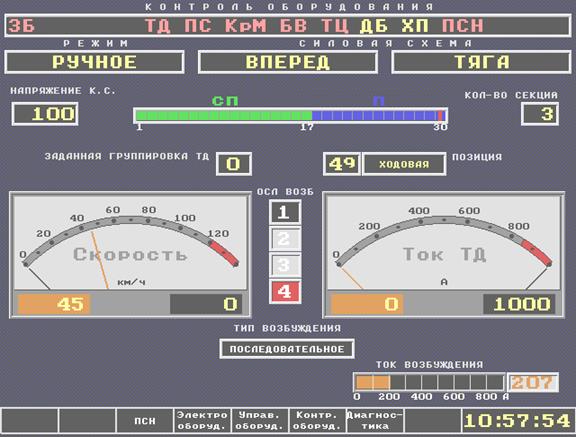Click the ТД equipment status indicator
This screenshot has height=437, width=576.
coord(158,26)
